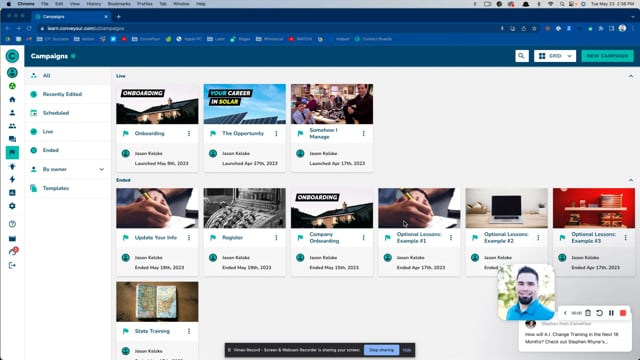The width and height of the screenshot is (640, 360).
Task: Open options menu for Somehow I Manage
Action: (364, 133)
